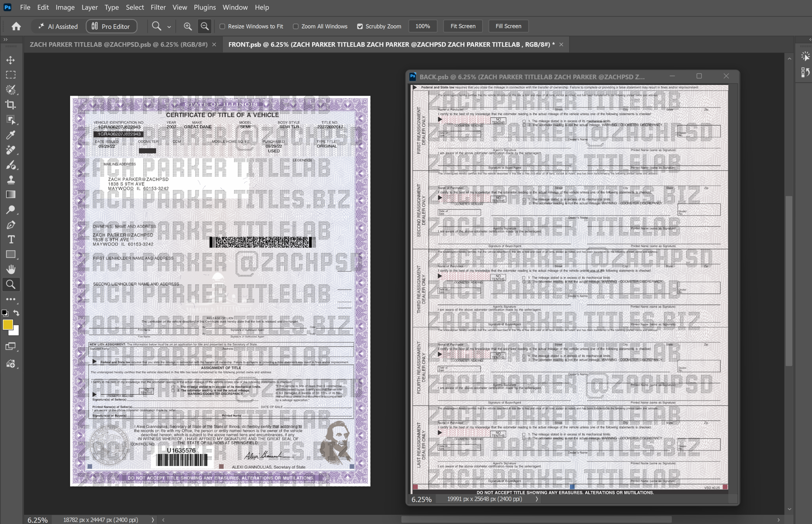Click the Home icon in options bar

[x=16, y=26]
